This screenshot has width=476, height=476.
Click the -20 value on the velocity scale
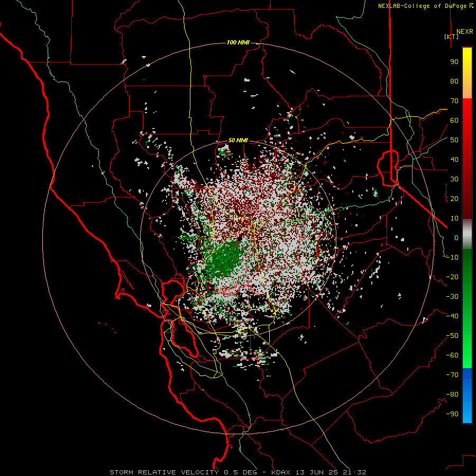point(452,277)
